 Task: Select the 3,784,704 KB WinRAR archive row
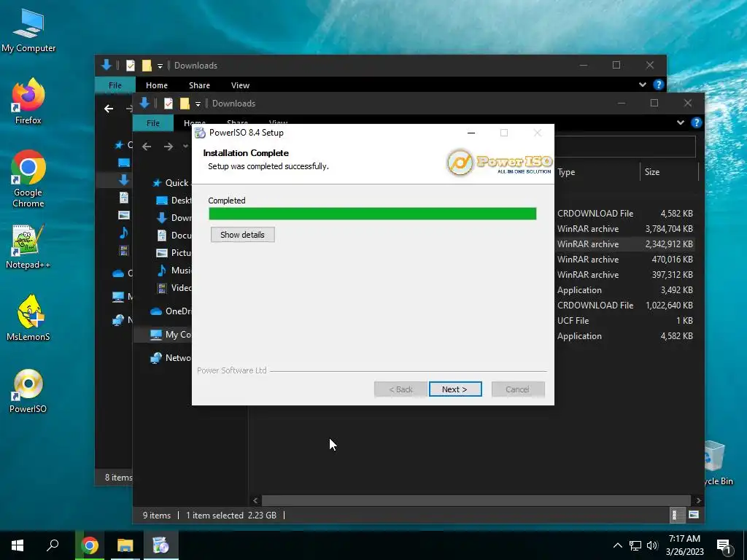(624, 228)
